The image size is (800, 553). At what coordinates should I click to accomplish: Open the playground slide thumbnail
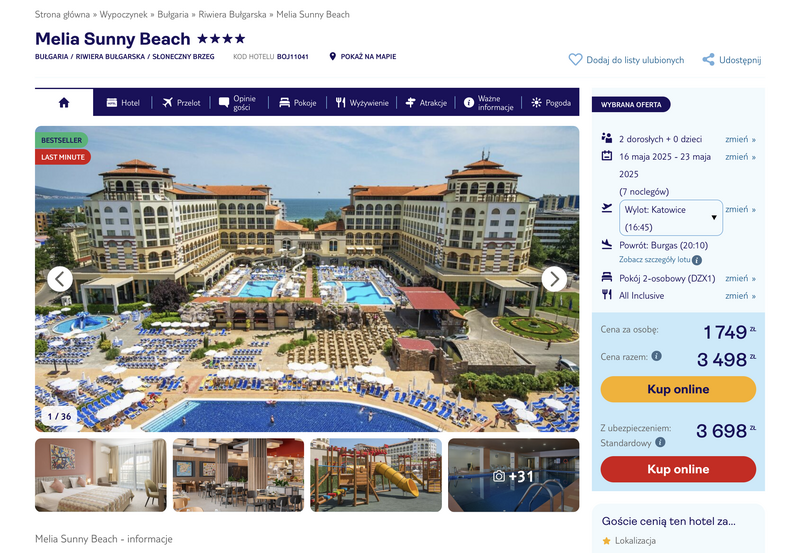[x=376, y=475]
